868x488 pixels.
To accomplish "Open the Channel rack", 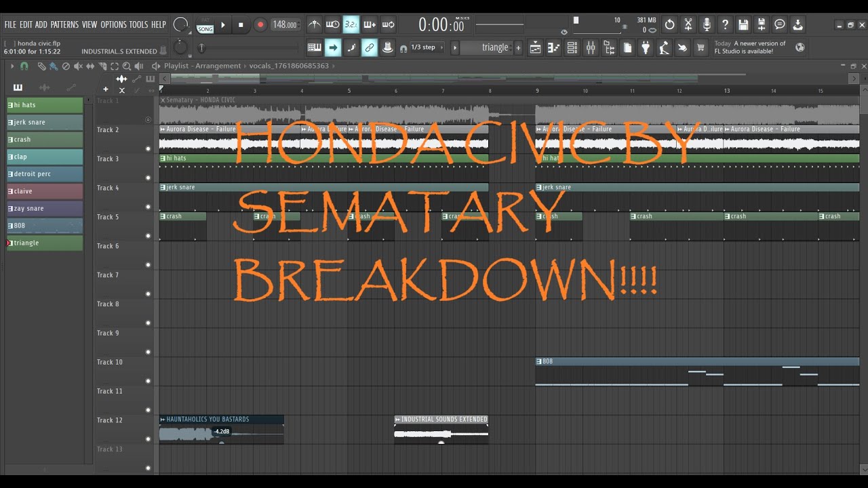I will point(572,47).
